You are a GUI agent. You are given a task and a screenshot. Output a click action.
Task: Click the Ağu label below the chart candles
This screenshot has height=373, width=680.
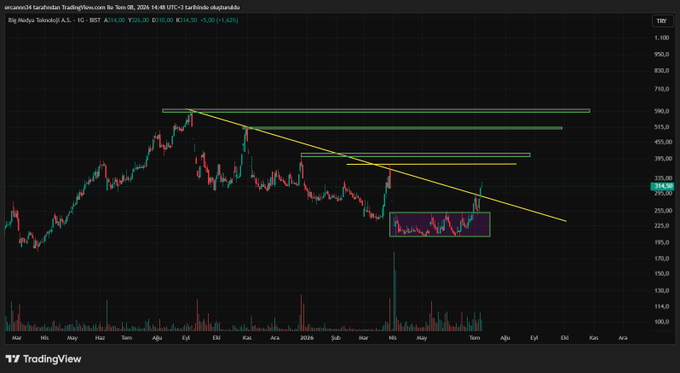[157, 337]
